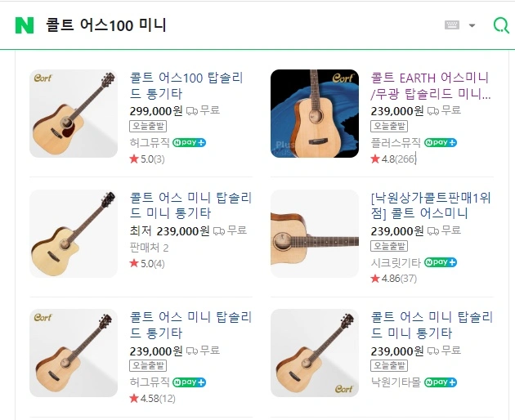Viewport: 515px width, 420px height.
Task: Click the 오늘출발 badge under 299,000원
Action: (148, 126)
